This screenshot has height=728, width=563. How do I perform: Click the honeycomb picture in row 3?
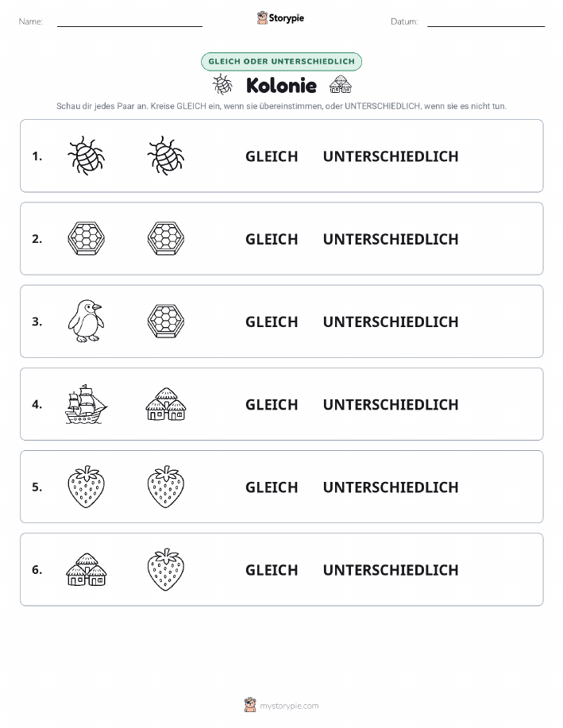coord(166,322)
